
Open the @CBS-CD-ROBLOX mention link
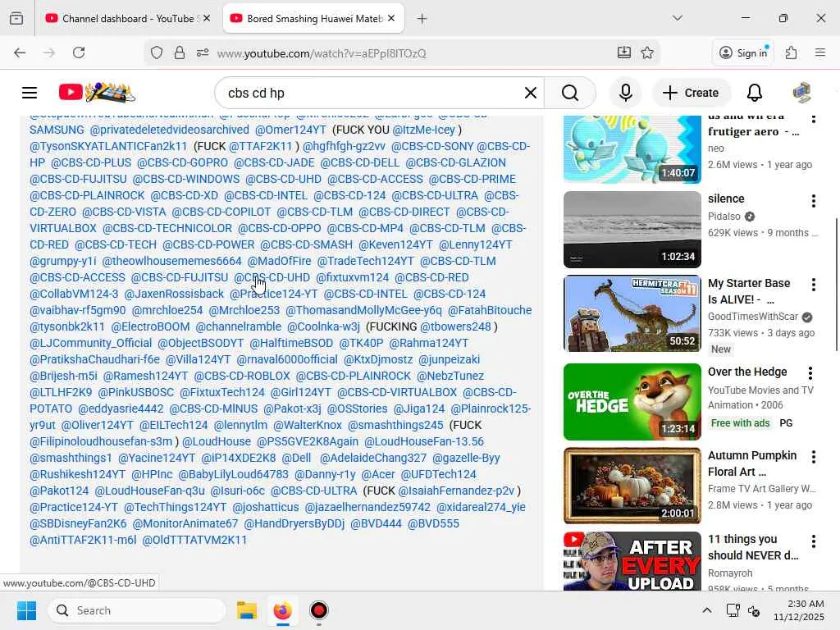coord(242,376)
